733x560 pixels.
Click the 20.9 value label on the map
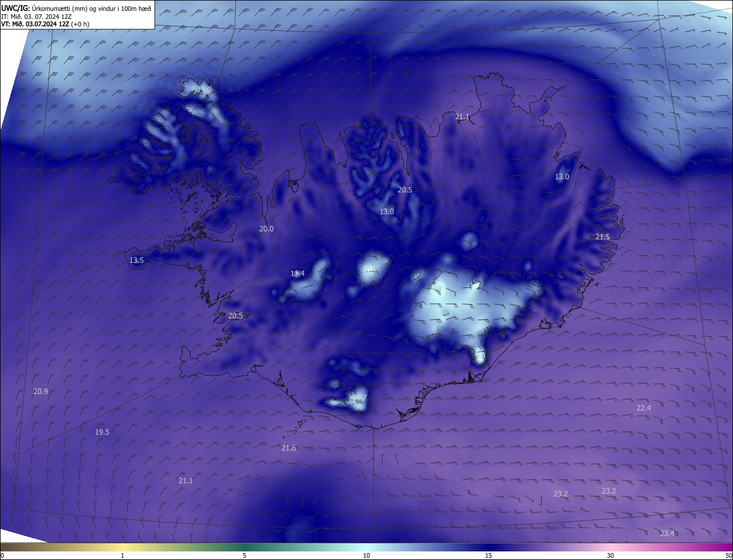point(41,391)
